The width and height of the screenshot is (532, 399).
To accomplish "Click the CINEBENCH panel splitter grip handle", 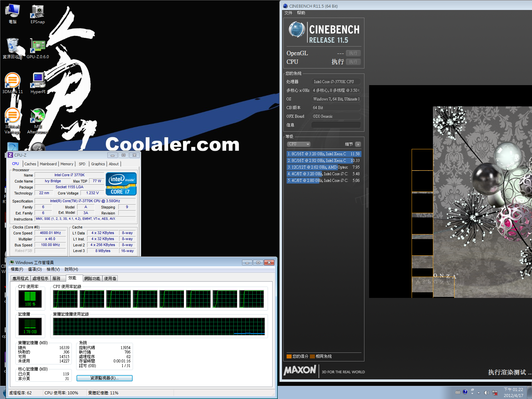I will coord(367,198).
